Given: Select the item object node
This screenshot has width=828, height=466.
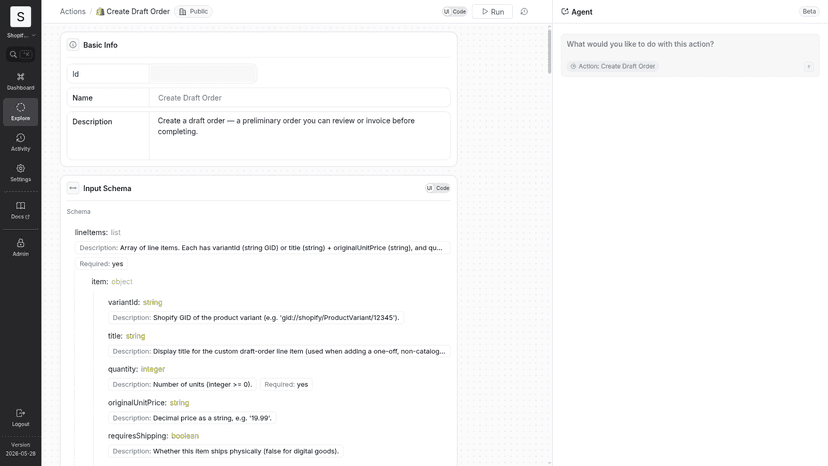Looking at the screenshot, I should point(112,282).
